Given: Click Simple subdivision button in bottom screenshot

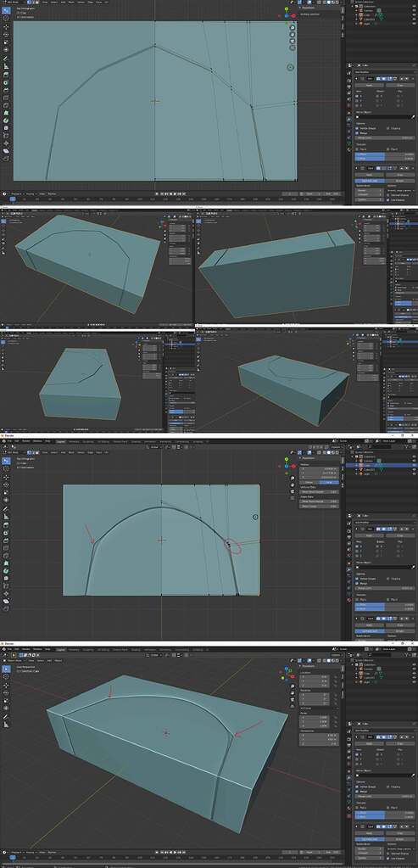Looking at the screenshot, I should [399, 839].
